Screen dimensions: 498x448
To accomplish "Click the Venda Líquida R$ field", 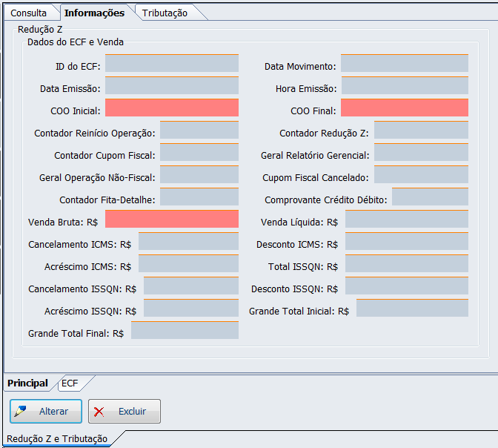I will point(406,220).
